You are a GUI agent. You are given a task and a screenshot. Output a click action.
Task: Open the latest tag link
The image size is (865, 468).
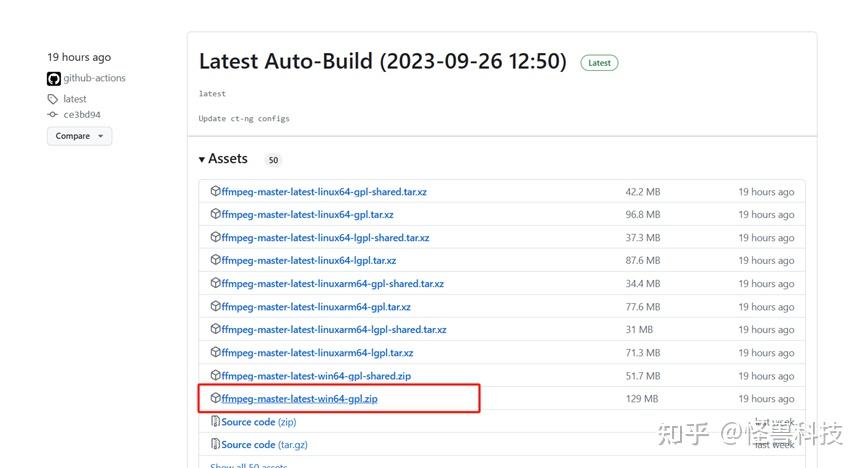tap(75, 99)
